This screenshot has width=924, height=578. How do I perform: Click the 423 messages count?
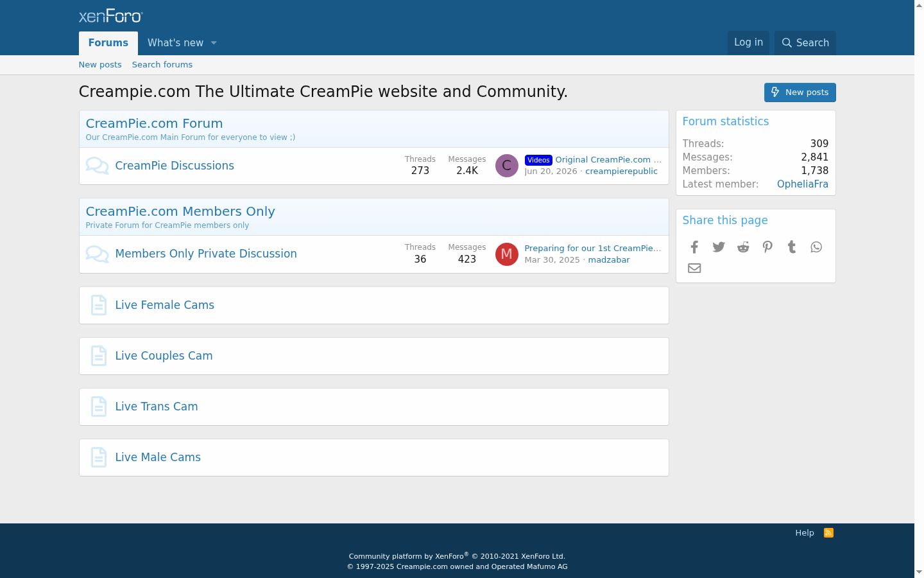[x=467, y=259]
